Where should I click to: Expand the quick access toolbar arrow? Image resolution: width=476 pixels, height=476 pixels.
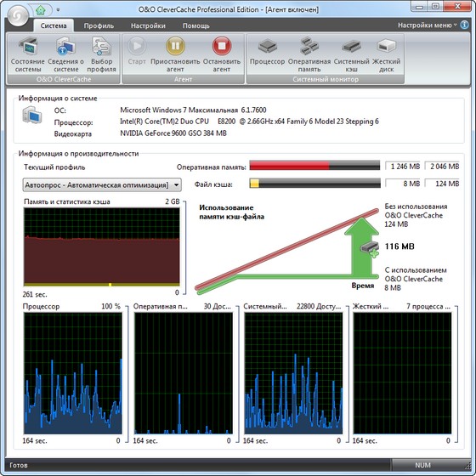pos(58,10)
